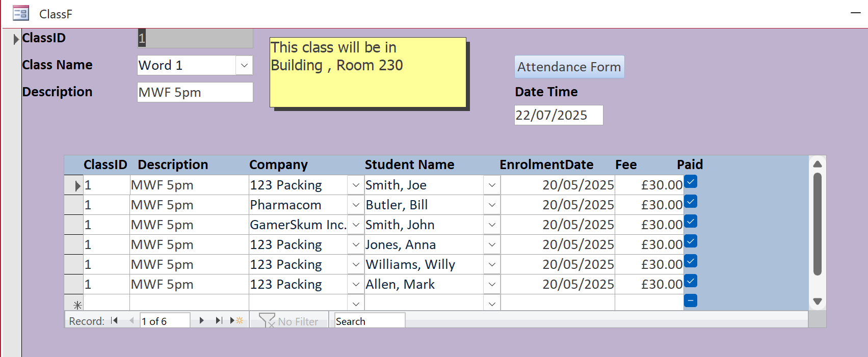Click the Date Time field

click(558, 115)
